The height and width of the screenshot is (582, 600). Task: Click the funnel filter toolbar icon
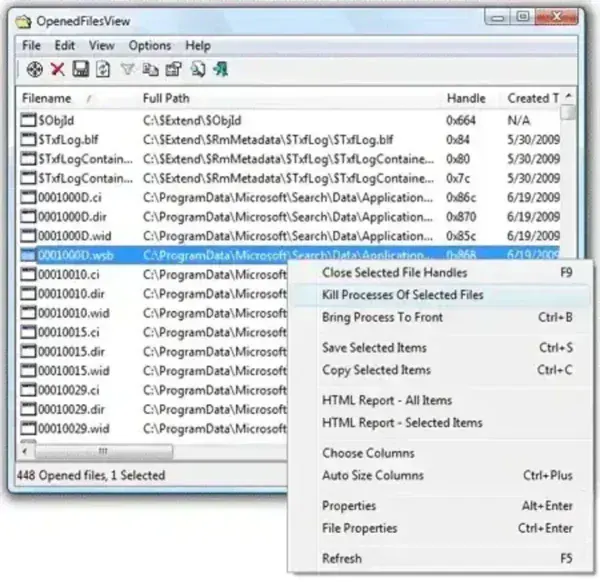click(x=127, y=69)
